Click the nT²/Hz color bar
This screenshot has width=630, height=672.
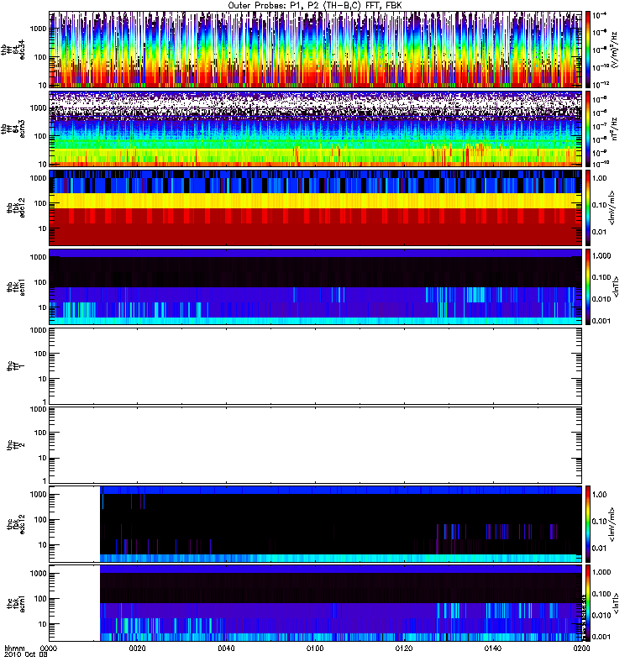588,129
